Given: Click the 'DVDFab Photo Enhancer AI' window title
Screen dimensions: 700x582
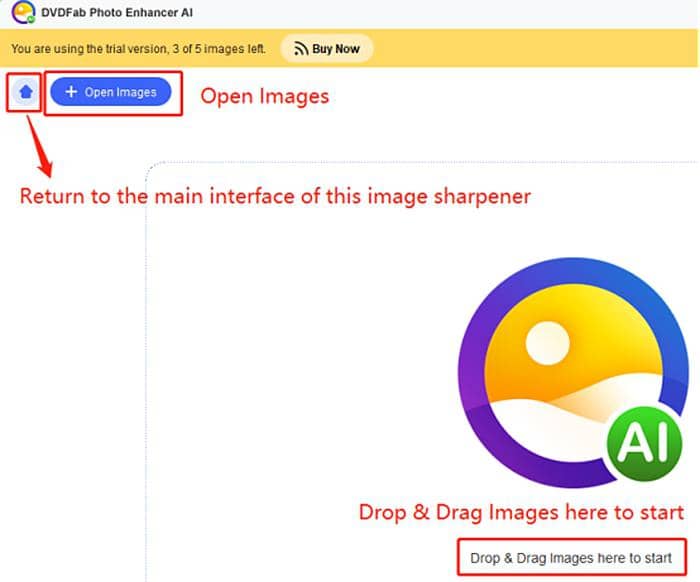Looking at the screenshot, I should tap(117, 12).
